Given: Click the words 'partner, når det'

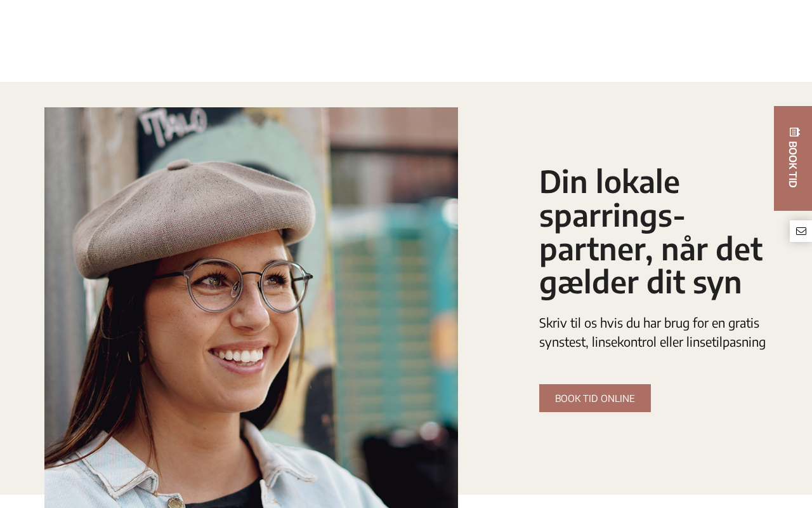Looking at the screenshot, I should [x=651, y=248].
